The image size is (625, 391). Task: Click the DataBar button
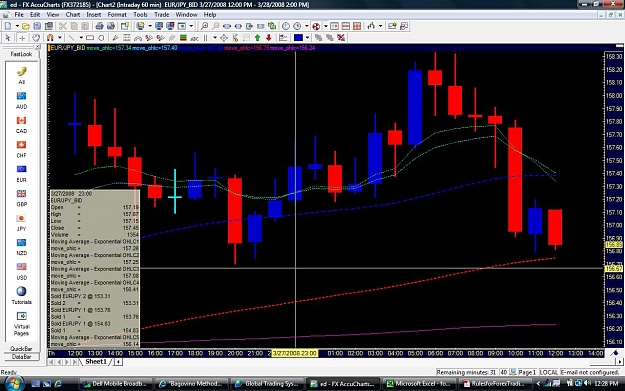22,357
